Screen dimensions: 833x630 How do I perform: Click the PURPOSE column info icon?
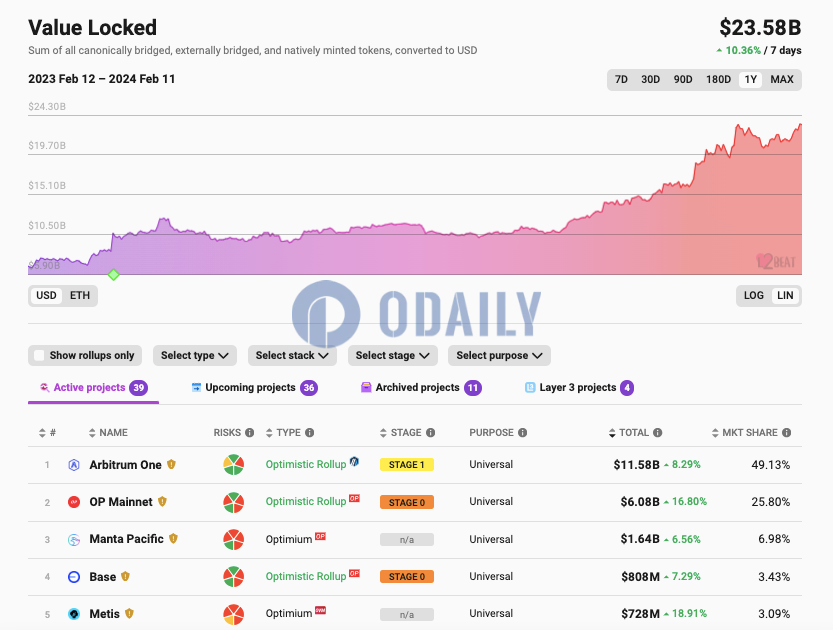pos(522,432)
